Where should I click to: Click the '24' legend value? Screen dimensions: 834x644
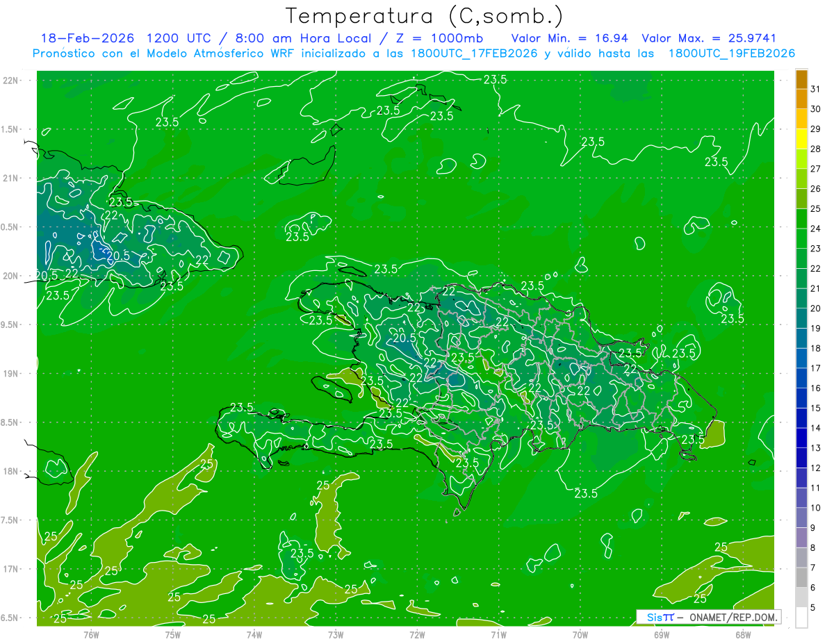816,229
